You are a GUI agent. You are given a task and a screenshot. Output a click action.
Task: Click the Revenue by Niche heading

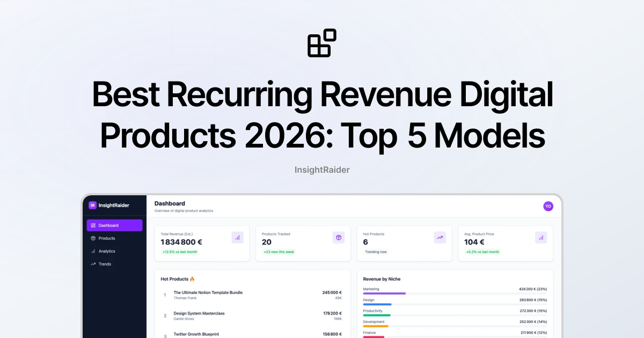pyautogui.click(x=382, y=279)
